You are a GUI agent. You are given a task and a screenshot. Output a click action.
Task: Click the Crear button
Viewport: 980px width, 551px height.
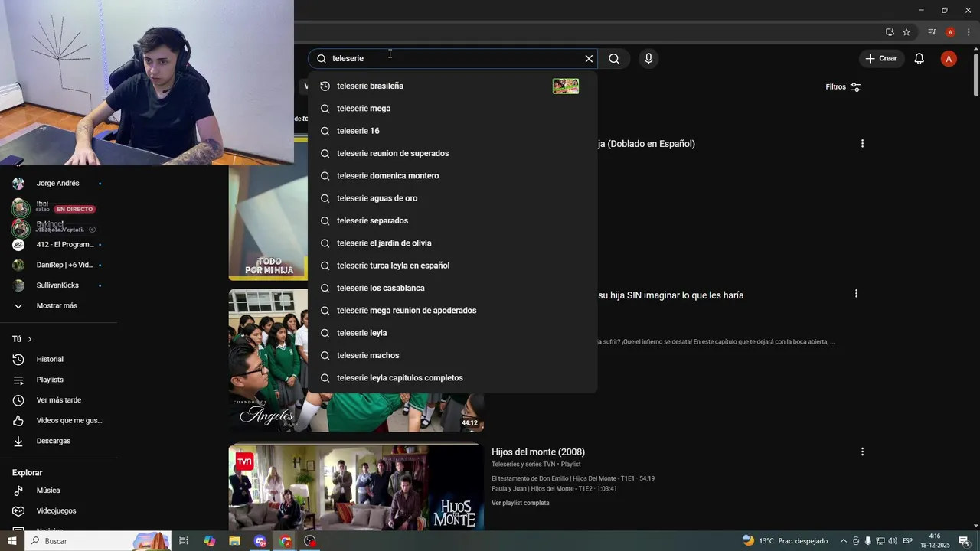tap(881, 59)
